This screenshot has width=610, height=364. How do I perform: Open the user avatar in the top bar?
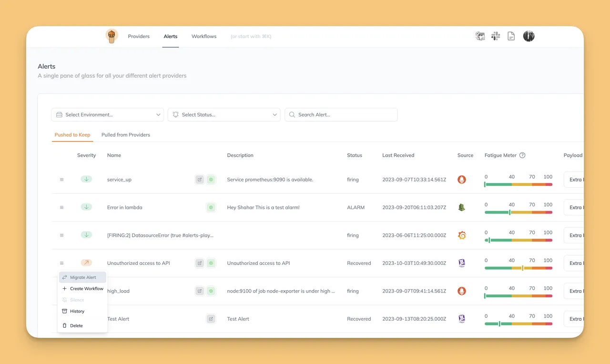[529, 36]
